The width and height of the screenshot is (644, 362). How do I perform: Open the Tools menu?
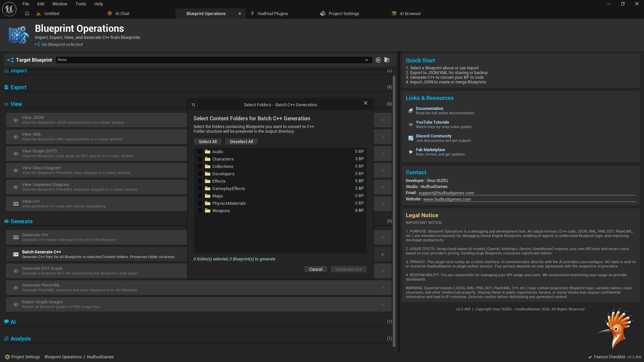(x=80, y=4)
